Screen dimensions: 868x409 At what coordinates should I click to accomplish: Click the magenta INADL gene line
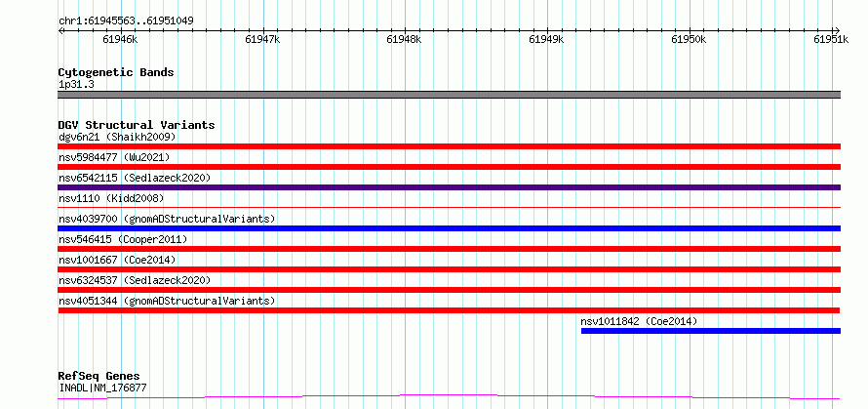[x=450, y=396]
